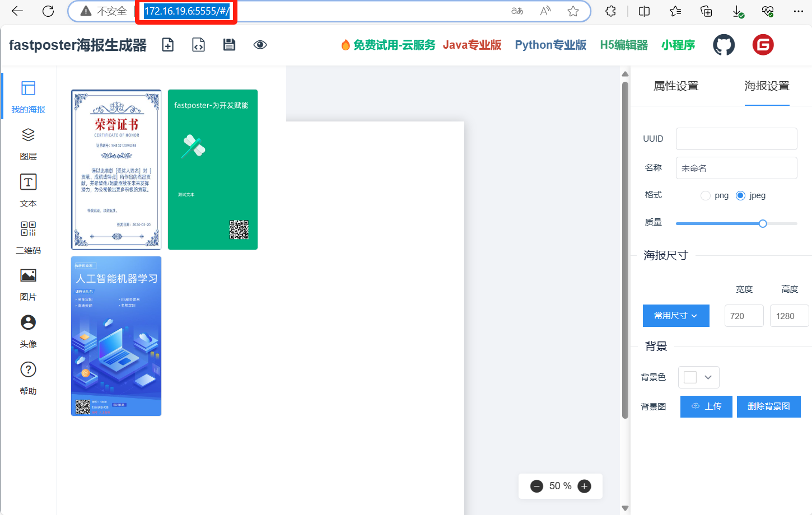This screenshot has height=515, width=812.
Task: Select the 文本 text tool
Action: [x=28, y=190]
